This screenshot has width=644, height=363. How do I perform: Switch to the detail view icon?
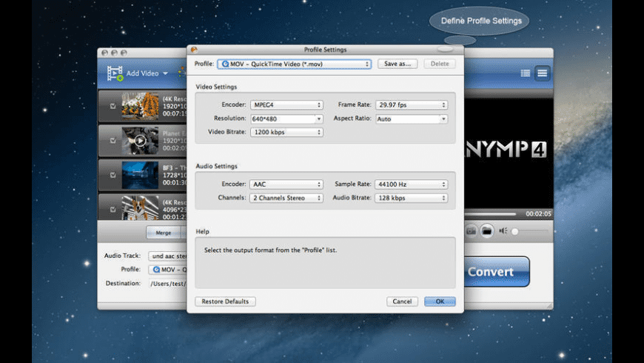543,73
